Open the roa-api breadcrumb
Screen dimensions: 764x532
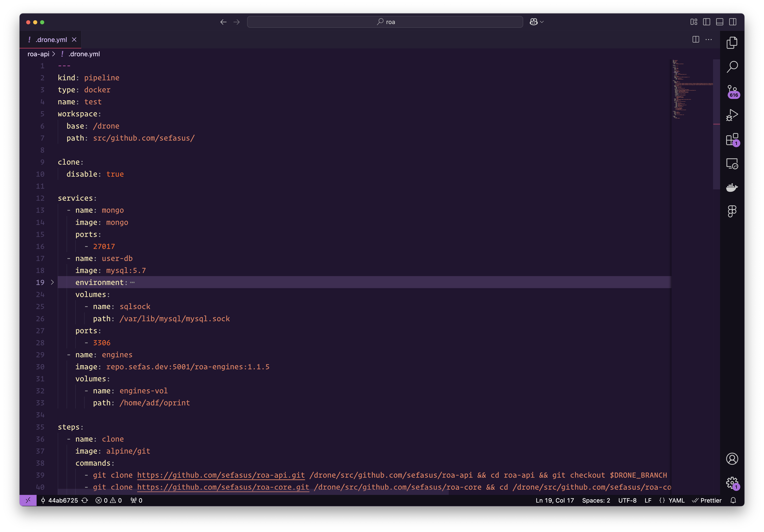(38, 54)
